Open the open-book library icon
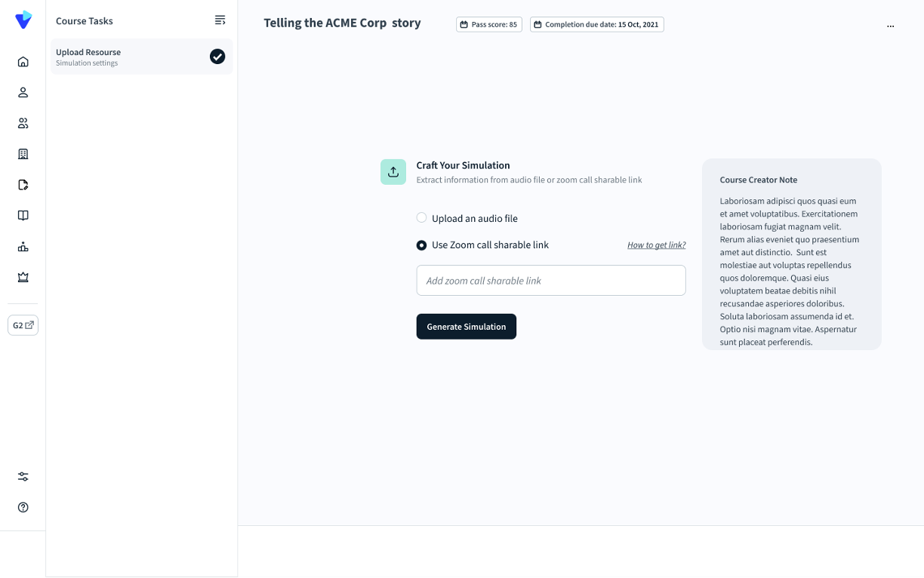Image resolution: width=924 pixels, height=578 pixels. coord(23,216)
